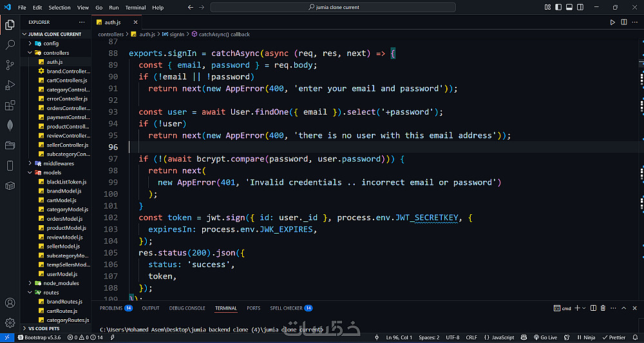Viewport: 644px width, 343px height.
Task: Open the remote window indicator in status bar
Action: [x=7, y=337]
